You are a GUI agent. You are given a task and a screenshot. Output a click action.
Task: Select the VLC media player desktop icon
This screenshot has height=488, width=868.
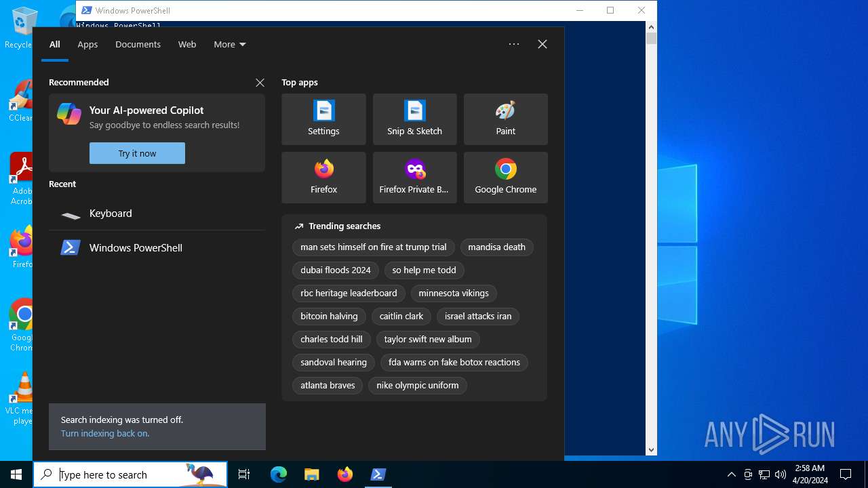pyautogui.click(x=20, y=399)
